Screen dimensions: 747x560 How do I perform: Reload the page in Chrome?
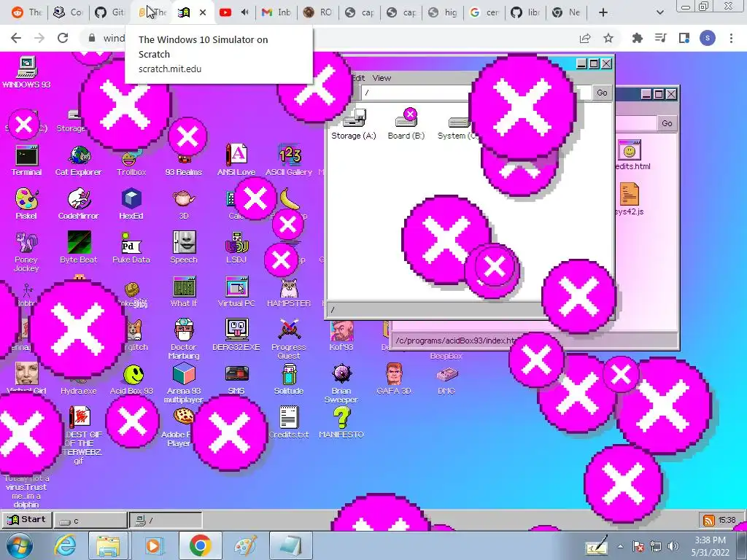[x=63, y=38]
